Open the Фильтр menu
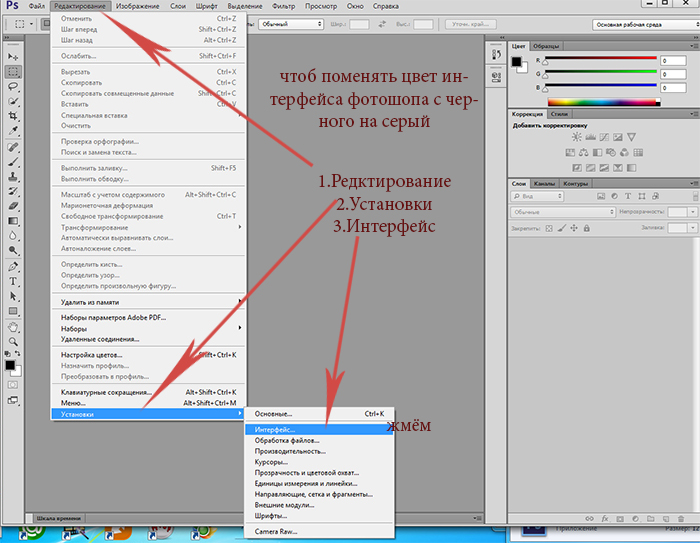Screen dimensions: 700x543 (283, 6)
